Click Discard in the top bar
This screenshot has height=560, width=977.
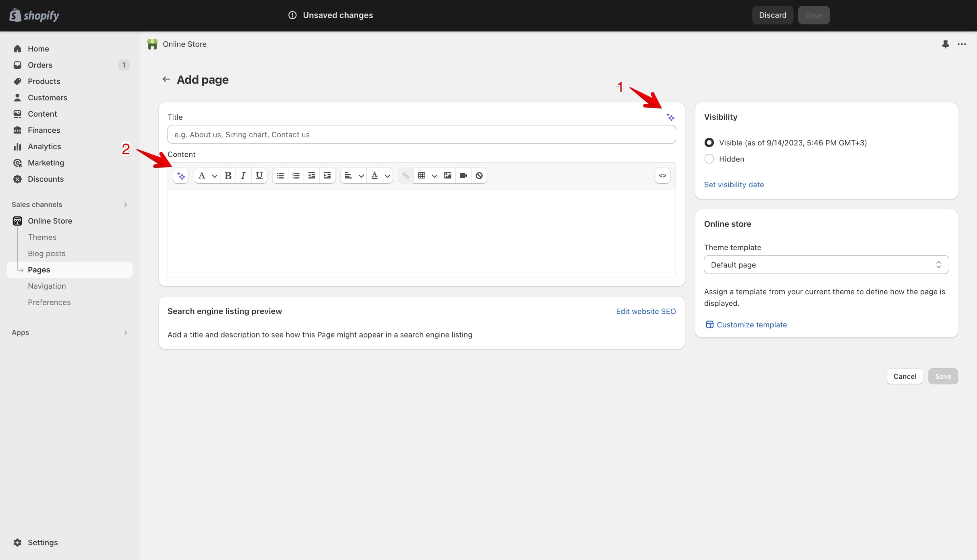772,15
